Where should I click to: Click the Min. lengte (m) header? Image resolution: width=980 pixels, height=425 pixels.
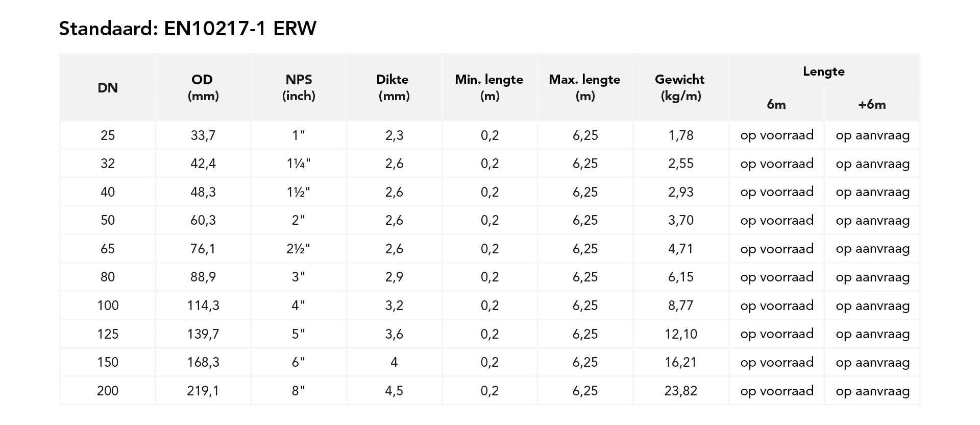coord(489,87)
